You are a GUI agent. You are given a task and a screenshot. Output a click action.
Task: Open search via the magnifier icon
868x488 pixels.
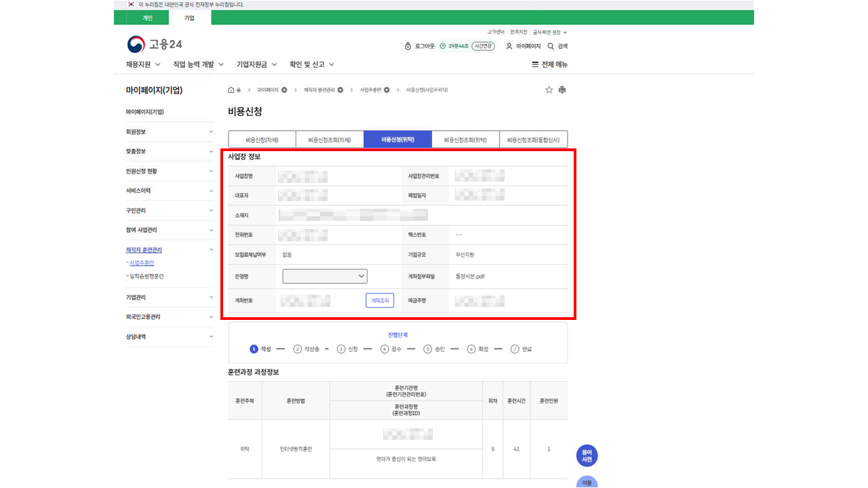551,46
